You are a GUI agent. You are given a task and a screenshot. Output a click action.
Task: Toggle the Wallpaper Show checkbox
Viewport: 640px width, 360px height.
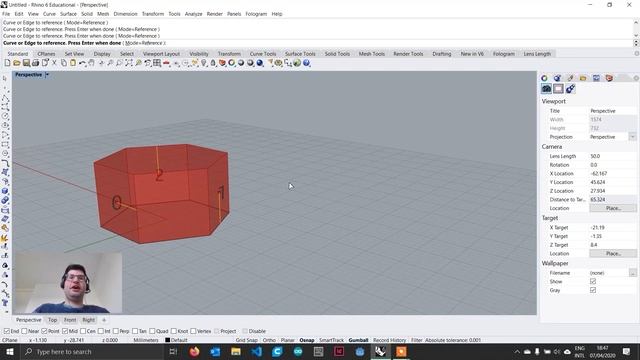tap(593, 281)
